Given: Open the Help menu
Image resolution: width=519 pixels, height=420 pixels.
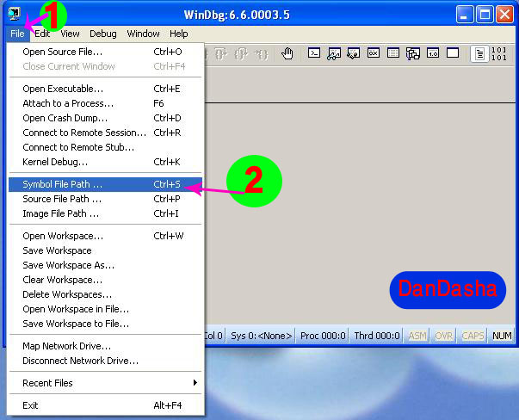Looking at the screenshot, I should [x=179, y=34].
